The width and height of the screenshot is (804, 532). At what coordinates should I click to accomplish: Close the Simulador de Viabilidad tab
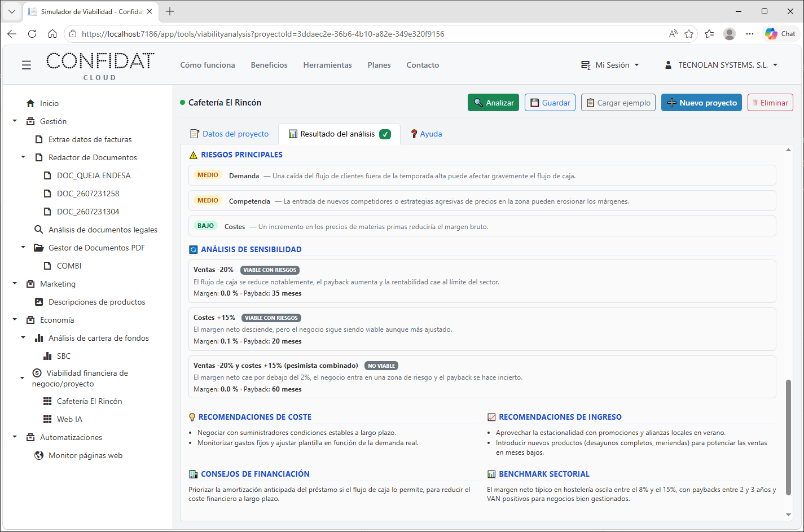pos(150,11)
